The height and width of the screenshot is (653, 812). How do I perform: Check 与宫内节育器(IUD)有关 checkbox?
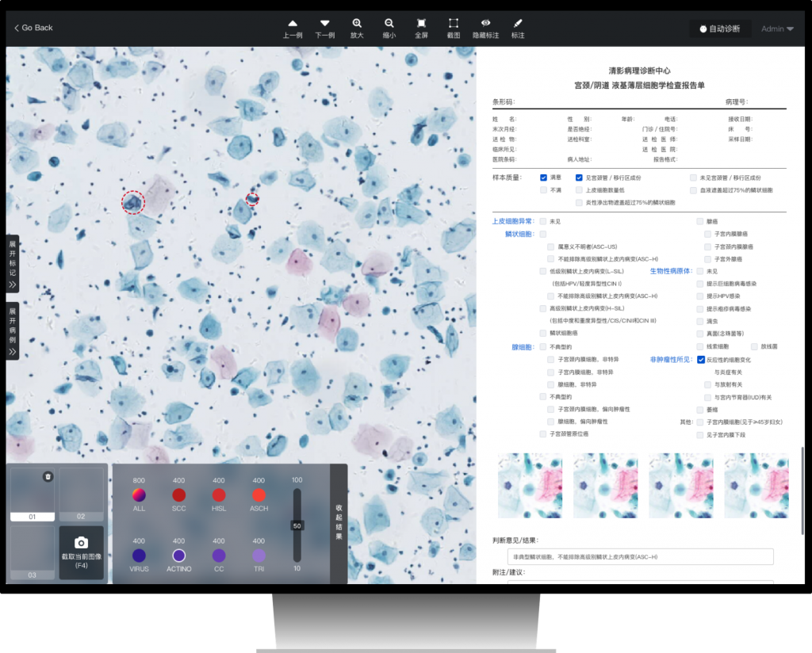tap(707, 397)
